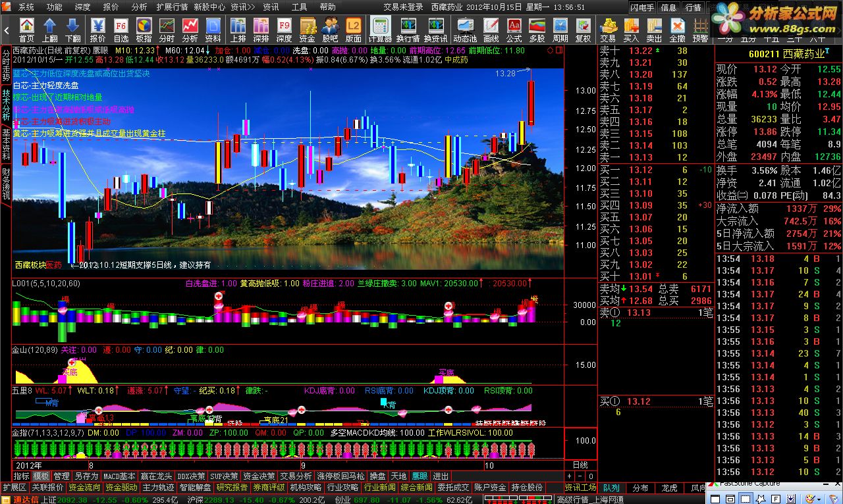Viewport: 843px width, 504px height.
Task: Open the 资金 capital flow icon
Action: click(307, 30)
